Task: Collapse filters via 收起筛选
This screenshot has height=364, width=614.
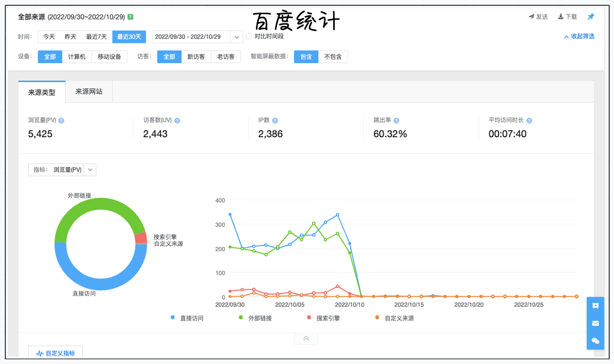Action: click(581, 37)
